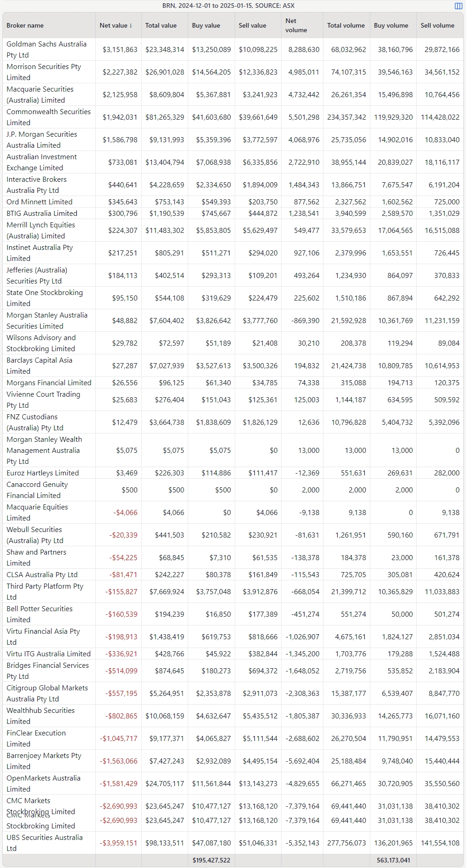
Task: Click Euroz Hartleys Limited broker name
Action: [42, 473]
